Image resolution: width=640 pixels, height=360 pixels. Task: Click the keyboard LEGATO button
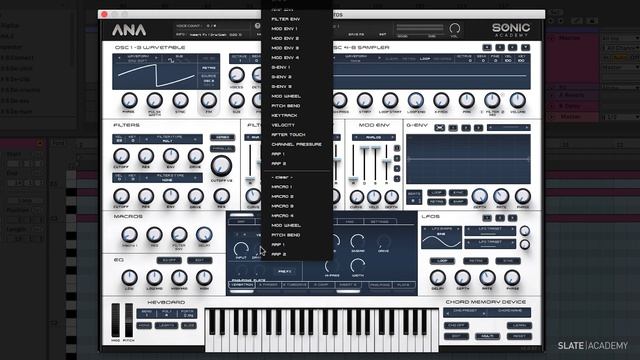click(x=166, y=326)
